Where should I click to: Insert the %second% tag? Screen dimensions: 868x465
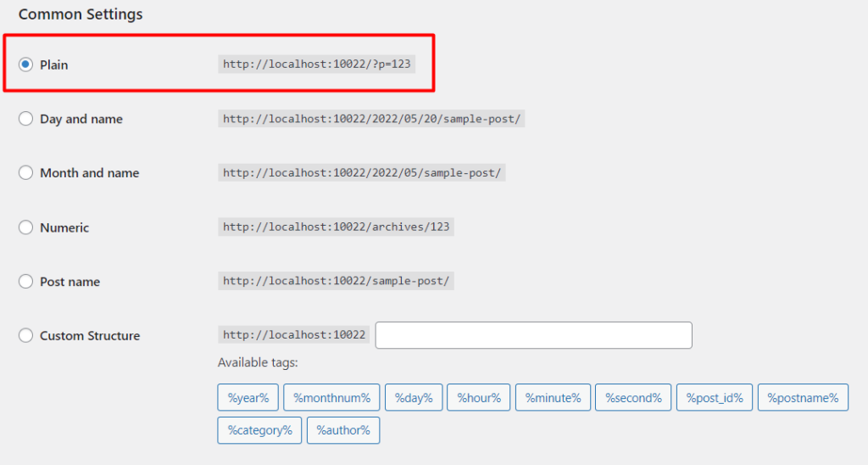(x=633, y=397)
